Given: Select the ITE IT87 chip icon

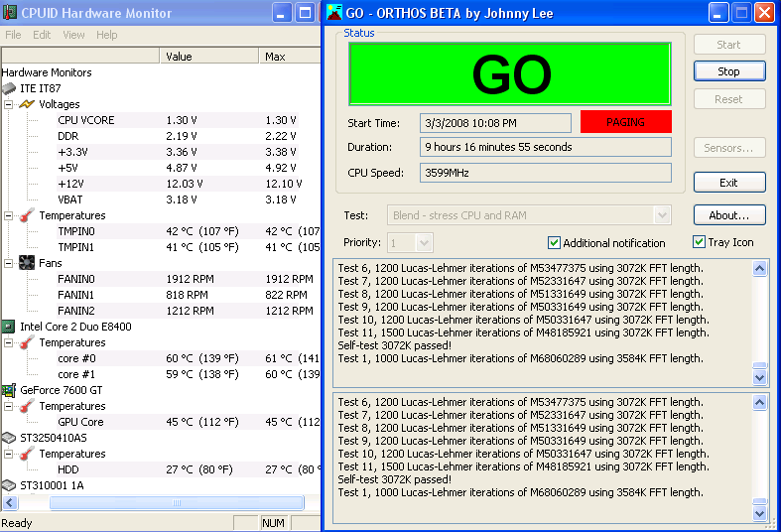Looking at the screenshot, I should (9, 88).
